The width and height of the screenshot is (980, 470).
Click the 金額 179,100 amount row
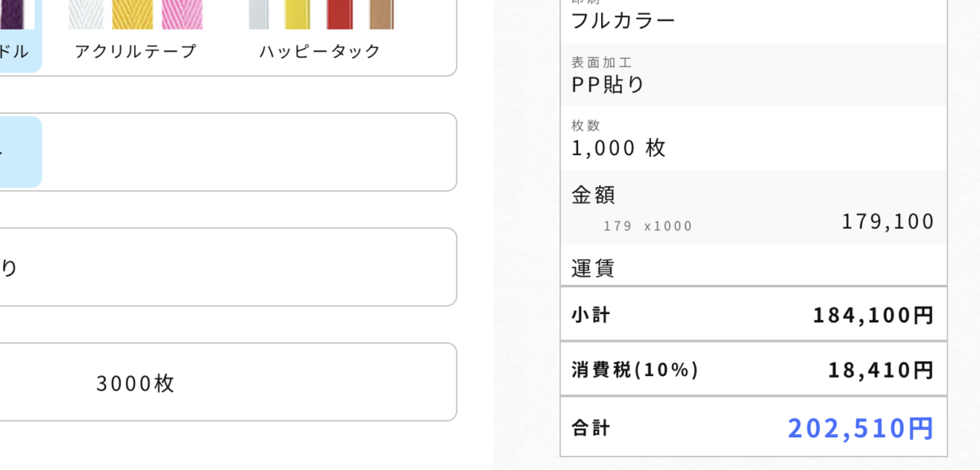tap(753, 206)
